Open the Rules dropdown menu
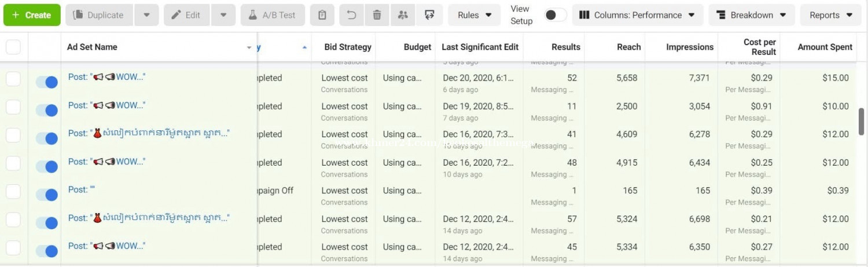The height and width of the screenshot is (267, 868). (475, 15)
